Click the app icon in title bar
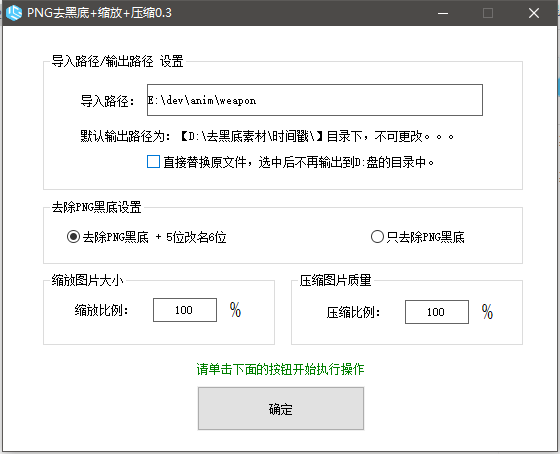 (14, 13)
